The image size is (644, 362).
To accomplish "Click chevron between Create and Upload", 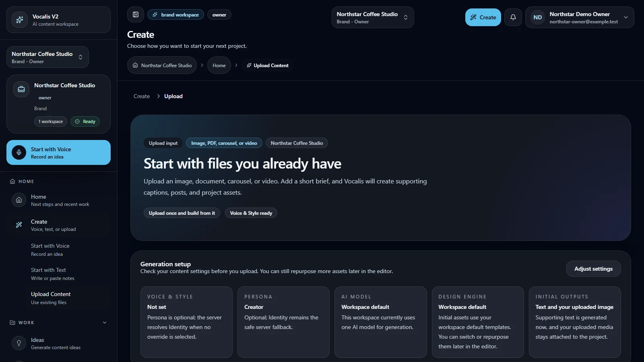I will [159, 96].
